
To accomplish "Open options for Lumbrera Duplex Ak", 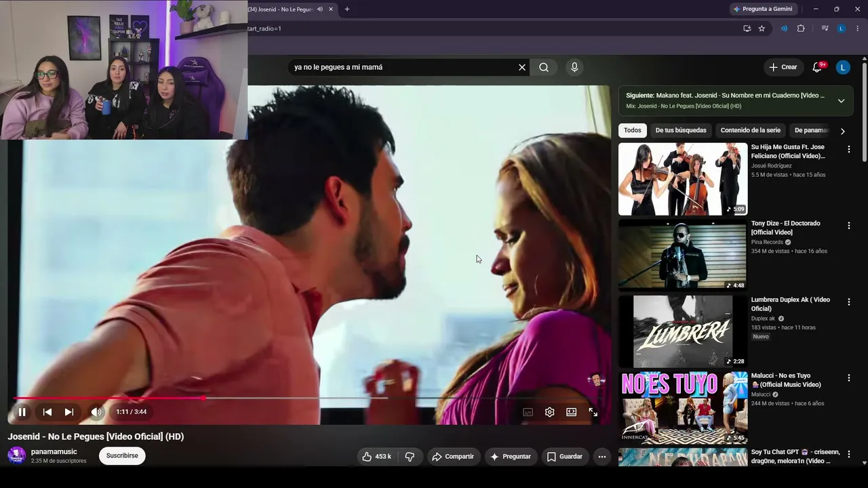I will click(x=848, y=302).
